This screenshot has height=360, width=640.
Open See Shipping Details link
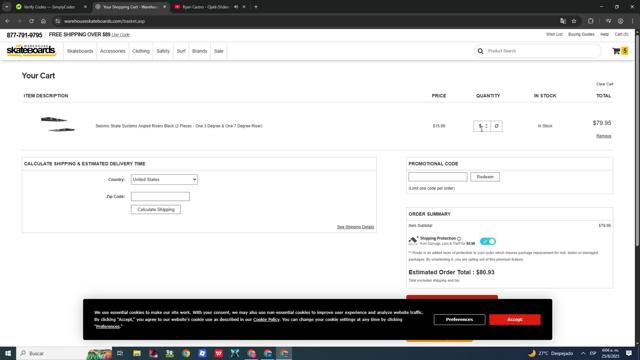[x=356, y=227]
